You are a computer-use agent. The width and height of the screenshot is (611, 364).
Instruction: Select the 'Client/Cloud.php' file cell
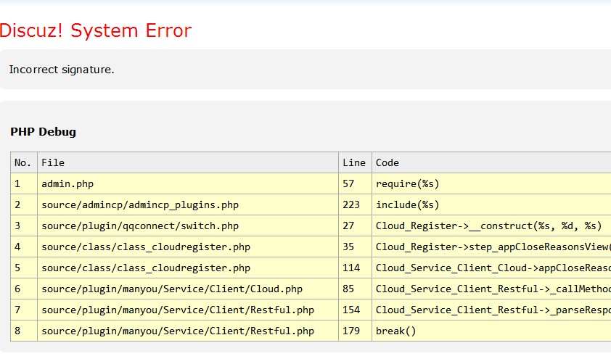(188, 289)
